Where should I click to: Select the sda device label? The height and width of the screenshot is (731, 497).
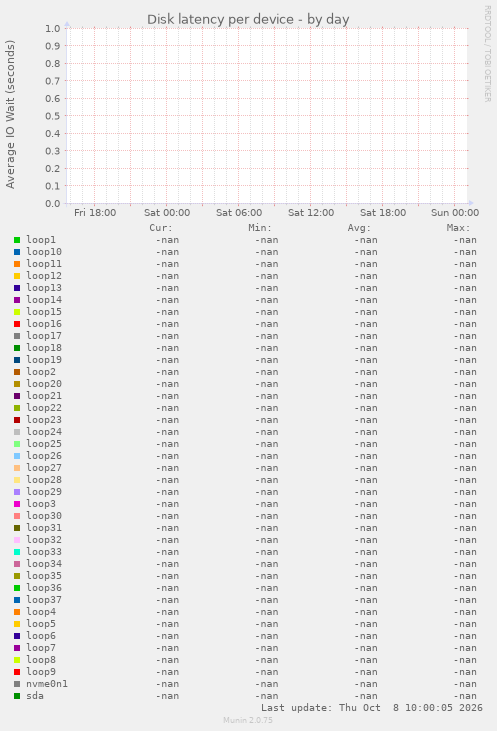pos(35,696)
